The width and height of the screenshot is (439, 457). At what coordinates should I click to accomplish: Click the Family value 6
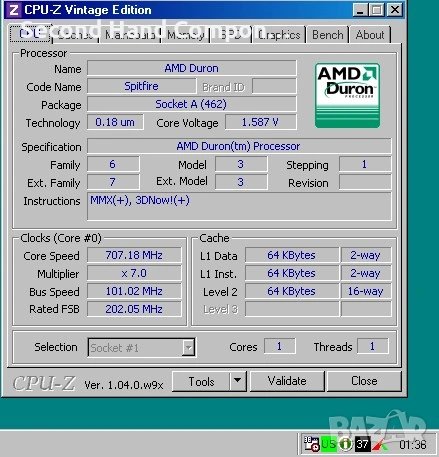113,164
